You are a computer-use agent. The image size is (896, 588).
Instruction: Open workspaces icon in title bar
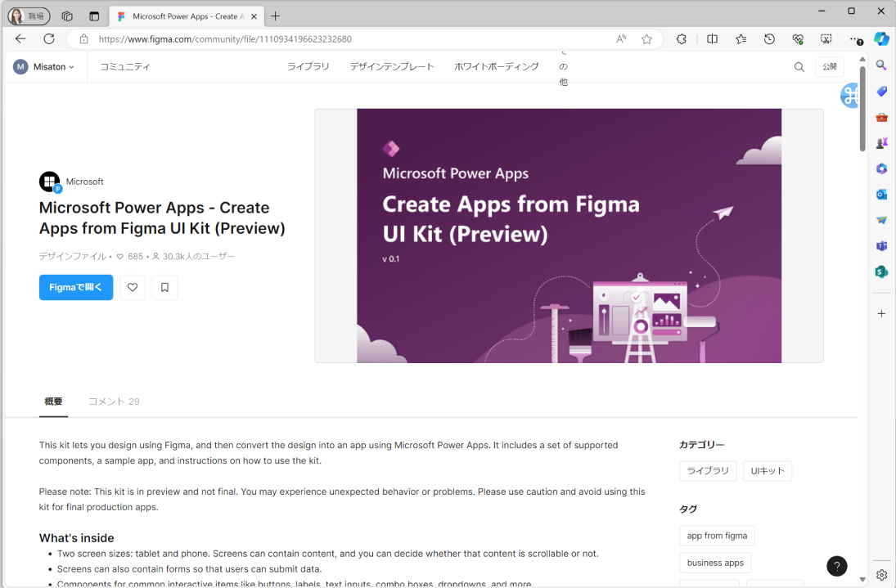[67, 16]
